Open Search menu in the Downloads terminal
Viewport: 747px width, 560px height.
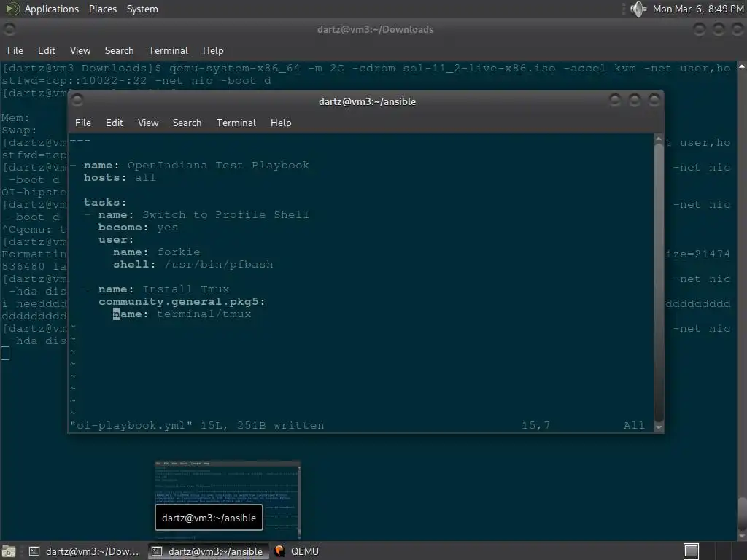119,50
